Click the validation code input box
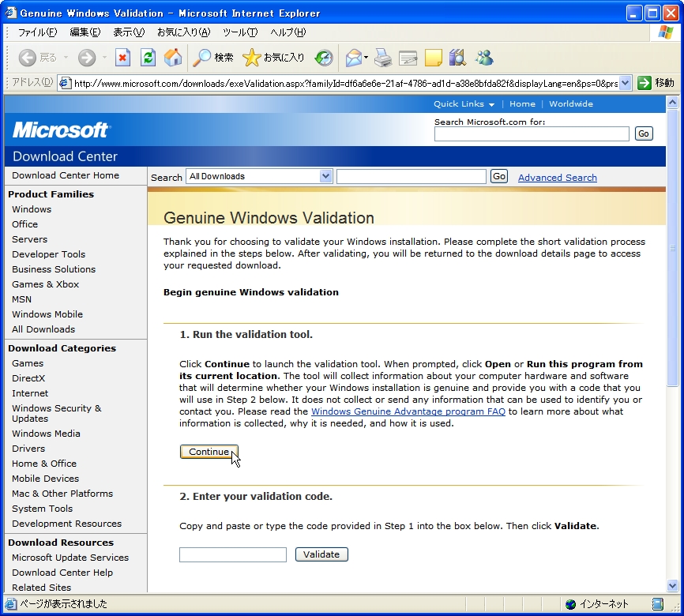 tap(233, 555)
